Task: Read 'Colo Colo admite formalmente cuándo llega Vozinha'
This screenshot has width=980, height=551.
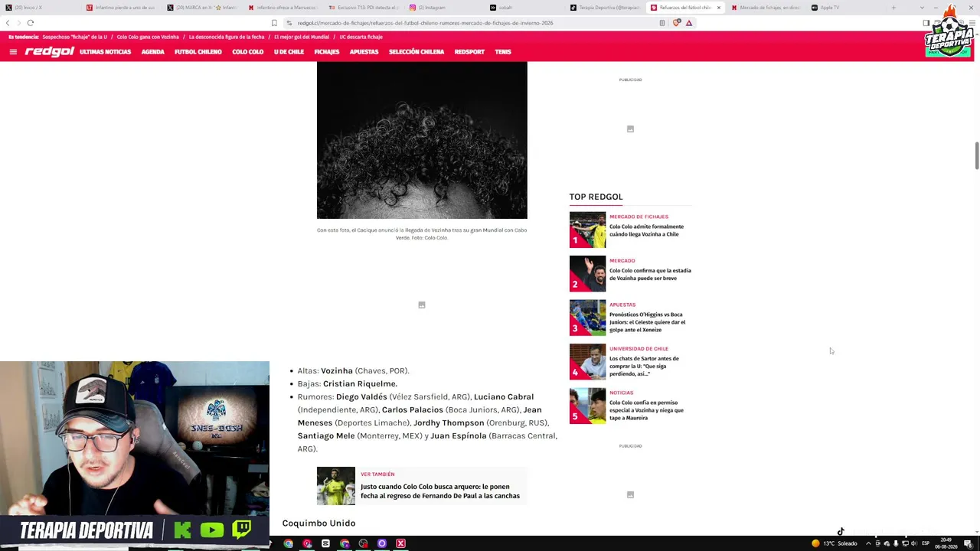Action: pyautogui.click(x=646, y=230)
